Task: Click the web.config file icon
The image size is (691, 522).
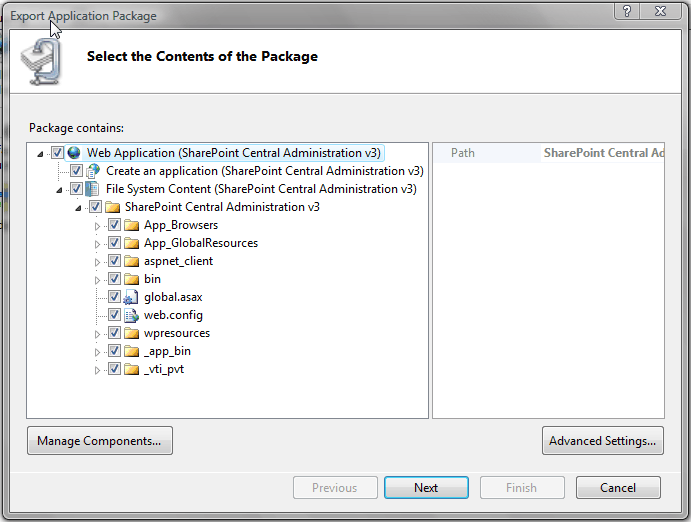Action: pos(131,315)
